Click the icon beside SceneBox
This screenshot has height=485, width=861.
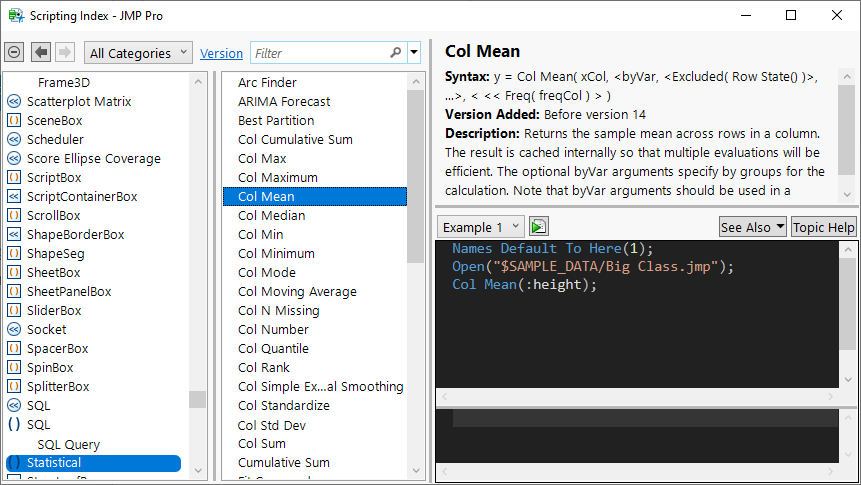[14, 120]
